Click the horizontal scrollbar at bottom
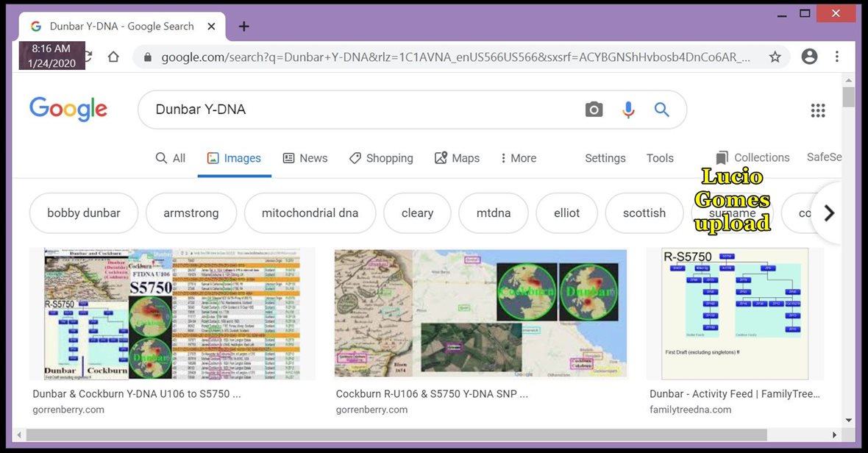Image resolution: width=868 pixels, height=453 pixels. (x=396, y=435)
